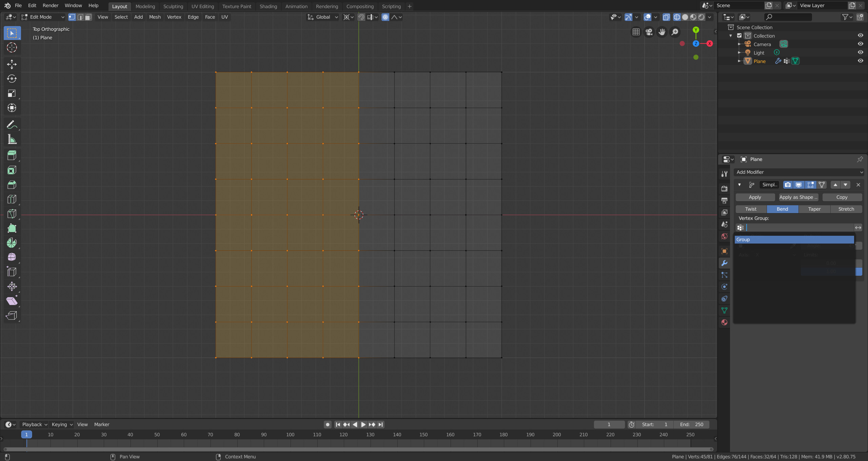The image size is (868, 461).
Task: Select the Knife tool
Action: tap(12, 214)
